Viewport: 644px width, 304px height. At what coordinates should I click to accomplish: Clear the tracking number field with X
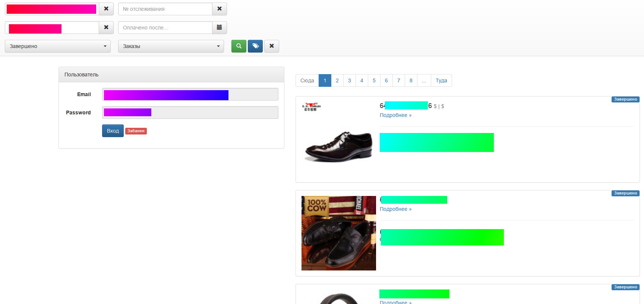(220, 9)
